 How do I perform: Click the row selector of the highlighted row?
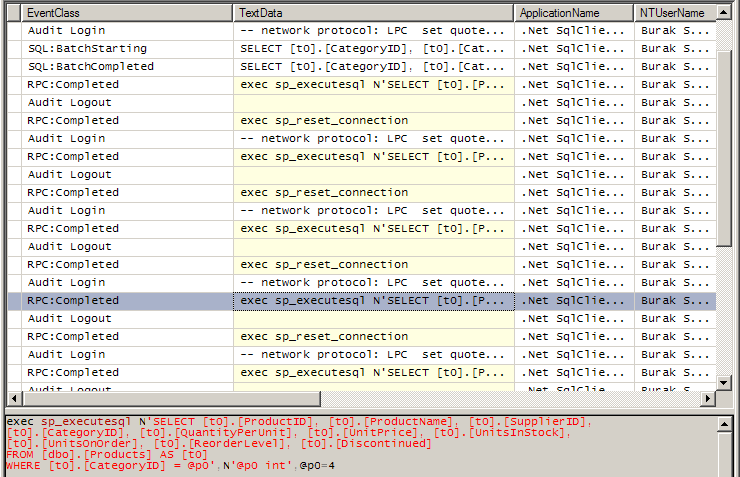point(14,300)
